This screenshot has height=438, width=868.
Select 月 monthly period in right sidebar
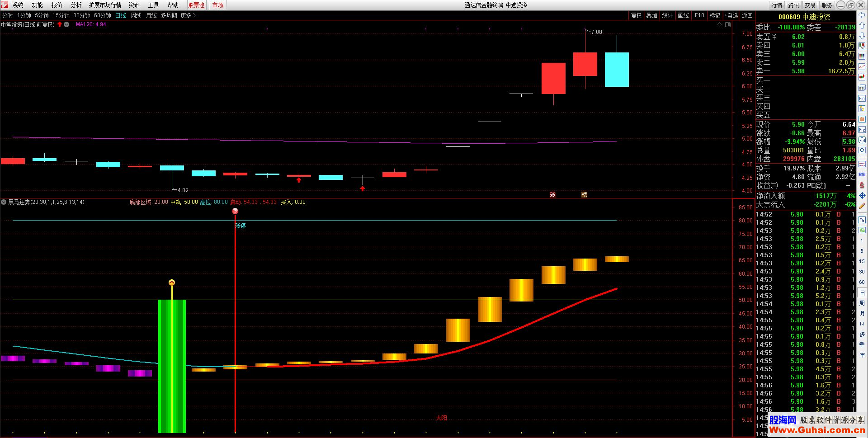(x=862, y=313)
